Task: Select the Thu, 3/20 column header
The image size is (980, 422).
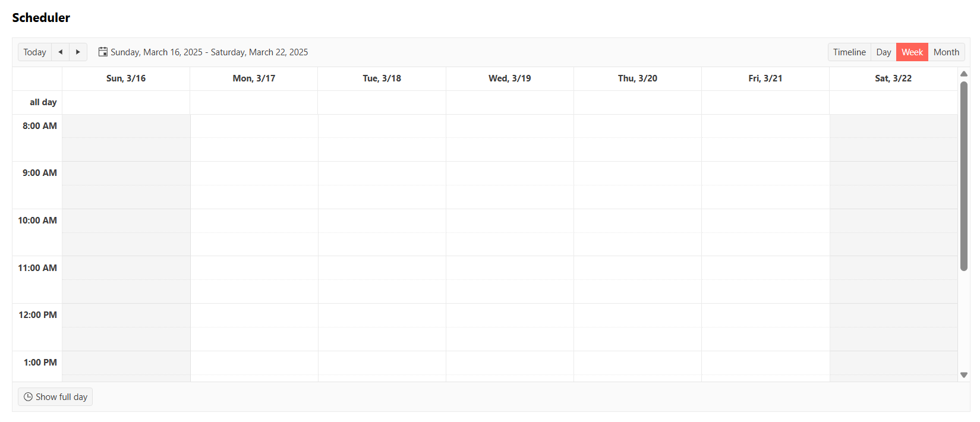Action: pyautogui.click(x=637, y=78)
